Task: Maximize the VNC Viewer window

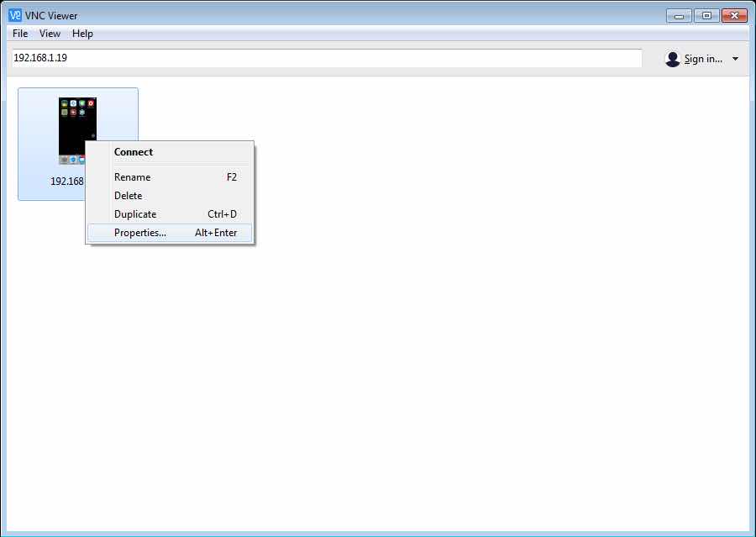Action: 706,16
